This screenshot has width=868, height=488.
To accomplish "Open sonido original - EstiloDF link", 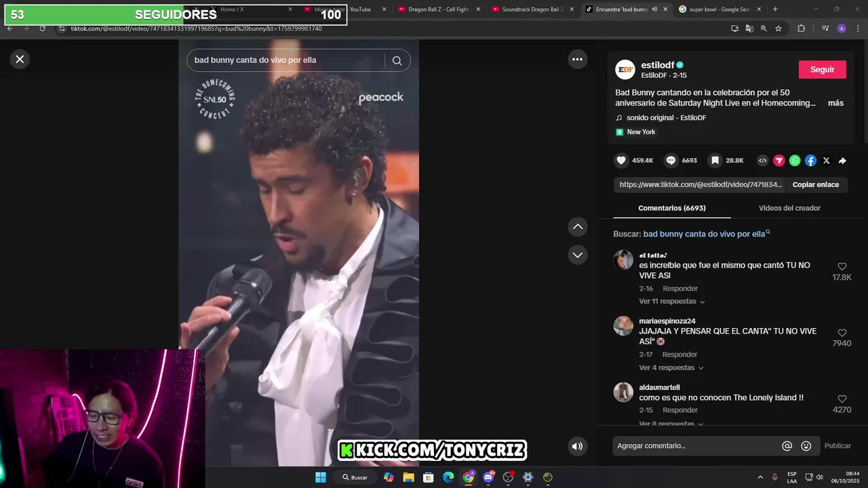I will [666, 118].
